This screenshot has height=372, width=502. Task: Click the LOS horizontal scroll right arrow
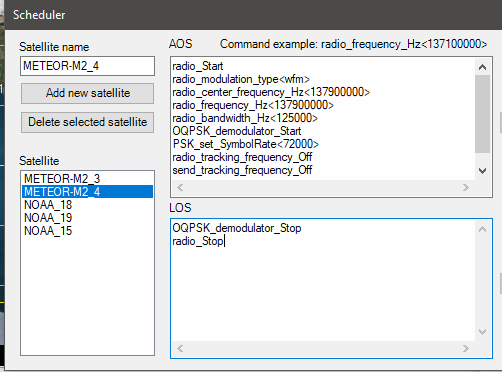click(466, 349)
